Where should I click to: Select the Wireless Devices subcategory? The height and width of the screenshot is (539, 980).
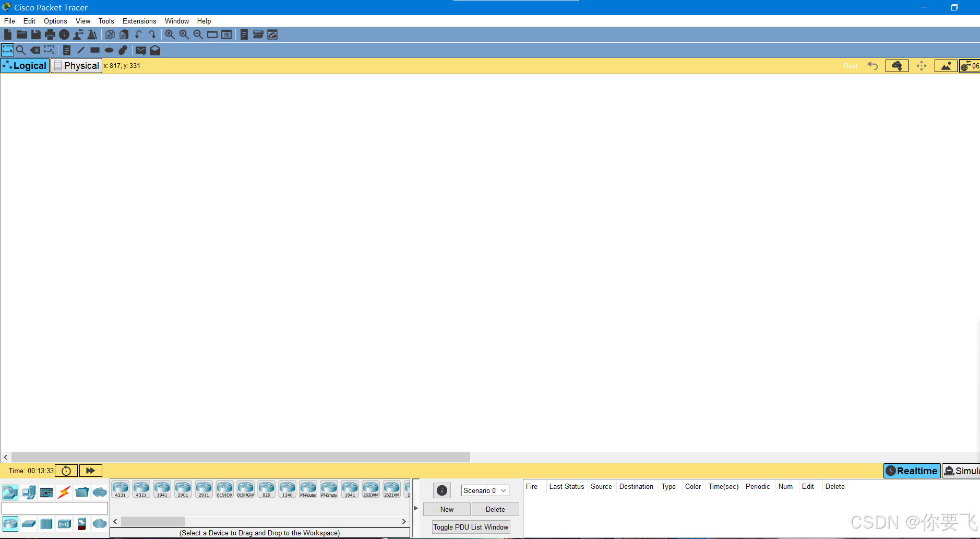(64, 523)
